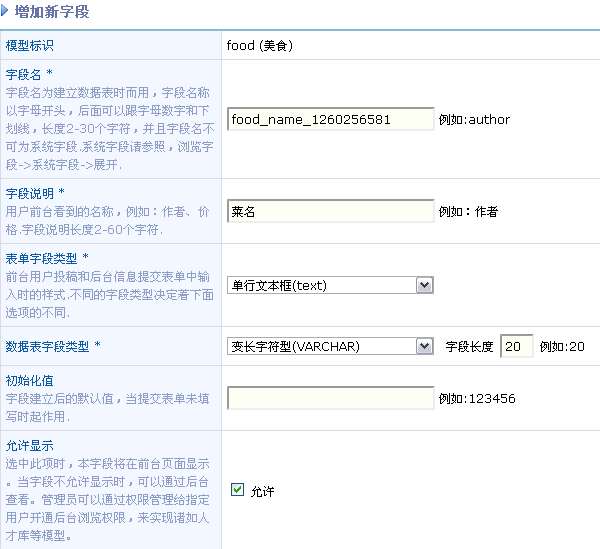Click the empty 初始化值 input box
Screen dimensions: 600x549
(330, 398)
